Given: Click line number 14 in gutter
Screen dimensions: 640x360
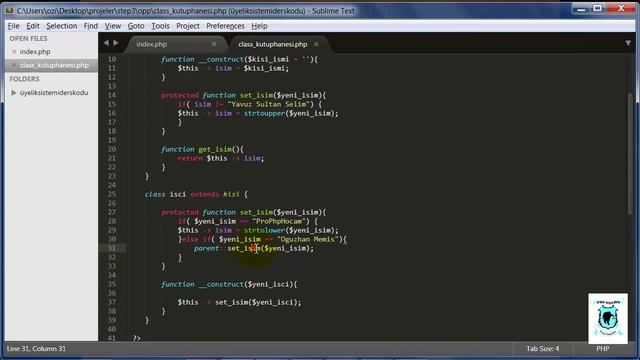Looking at the screenshot, I should point(112,95).
